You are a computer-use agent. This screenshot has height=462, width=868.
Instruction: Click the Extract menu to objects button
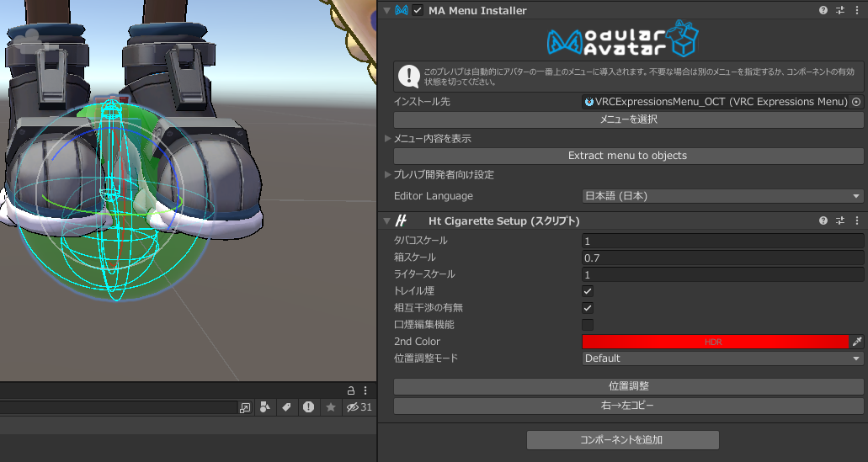click(x=627, y=156)
